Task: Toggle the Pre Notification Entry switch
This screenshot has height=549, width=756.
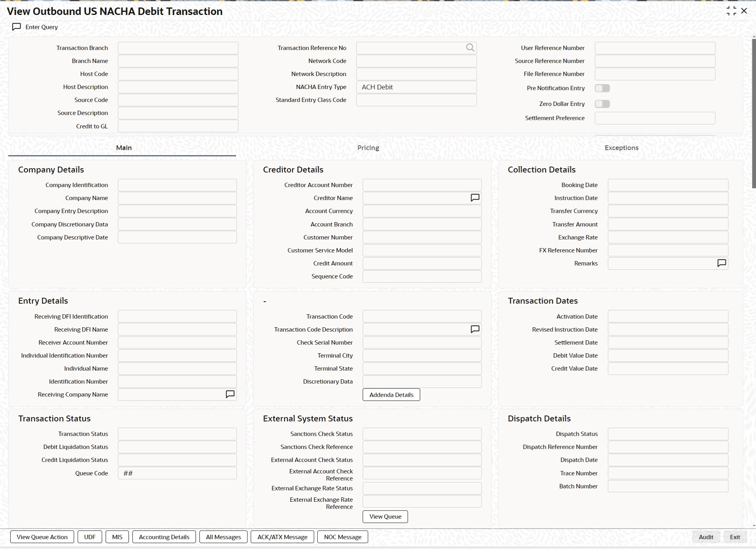Action: click(x=602, y=88)
